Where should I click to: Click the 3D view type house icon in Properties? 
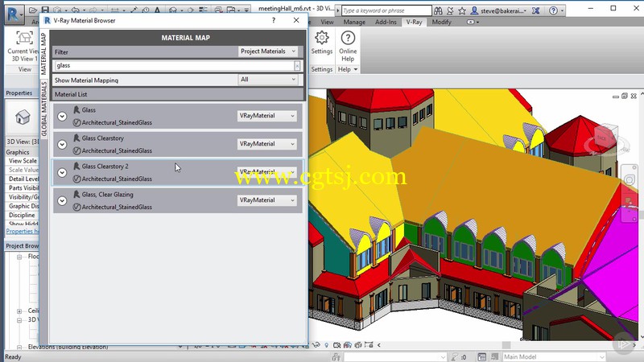point(23,117)
